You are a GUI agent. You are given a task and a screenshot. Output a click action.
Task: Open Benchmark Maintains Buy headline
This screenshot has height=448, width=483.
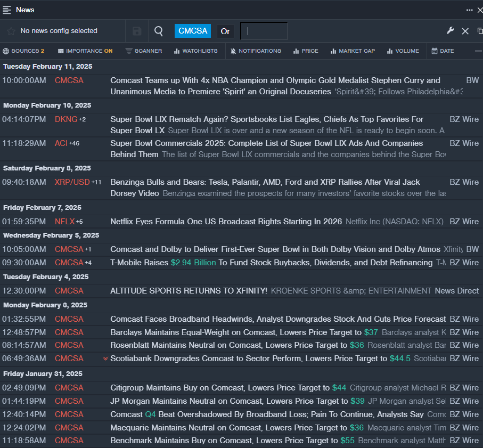point(232,441)
